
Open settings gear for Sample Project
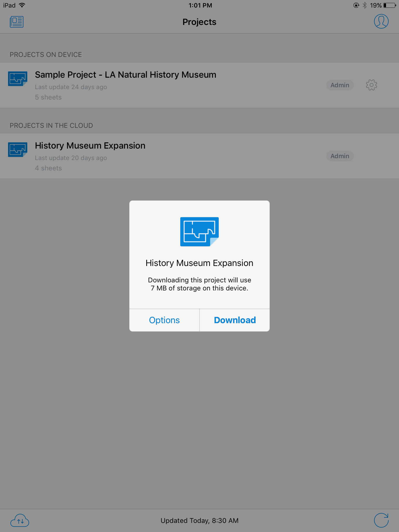click(371, 85)
